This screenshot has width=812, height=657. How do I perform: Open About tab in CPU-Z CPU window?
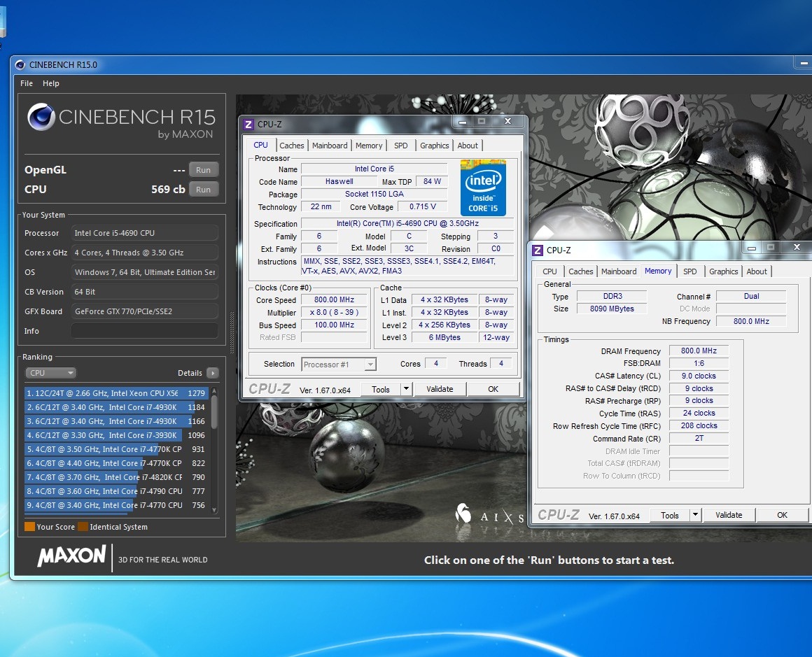[468, 146]
